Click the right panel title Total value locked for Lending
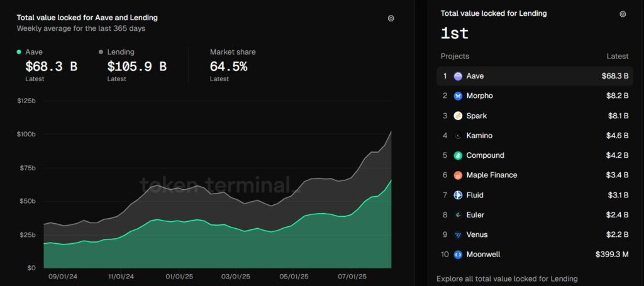644x286 pixels. 494,13
